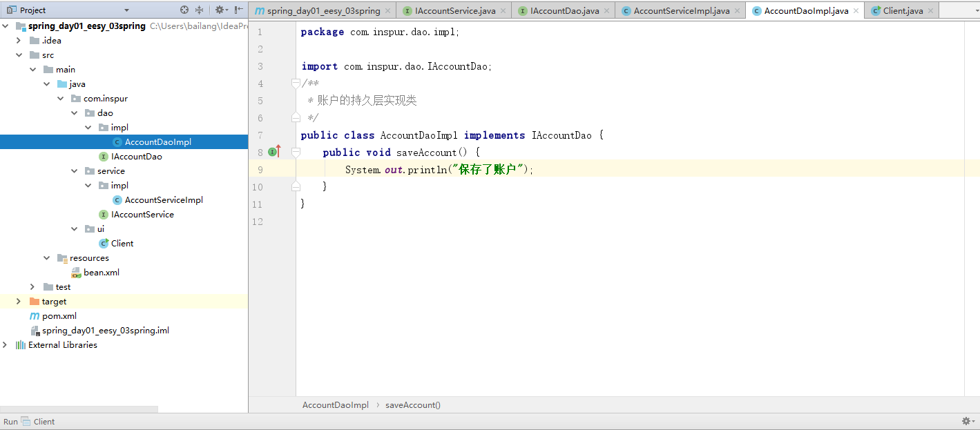The width and height of the screenshot is (980, 430).
Task: Close the IAccountDao.java tab
Action: tap(607, 11)
